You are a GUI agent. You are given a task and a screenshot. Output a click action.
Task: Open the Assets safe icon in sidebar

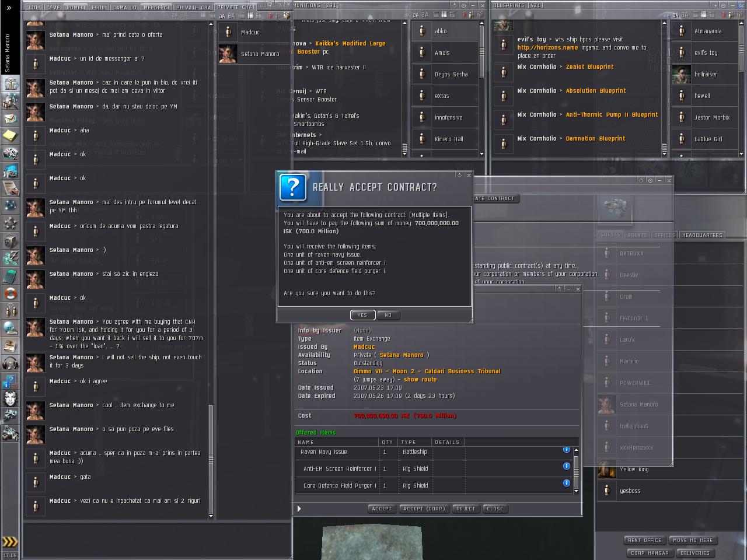pos(10,241)
